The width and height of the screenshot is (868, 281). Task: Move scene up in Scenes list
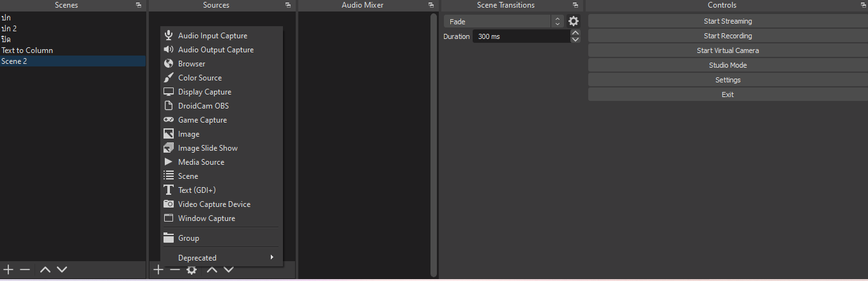click(x=45, y=270)
